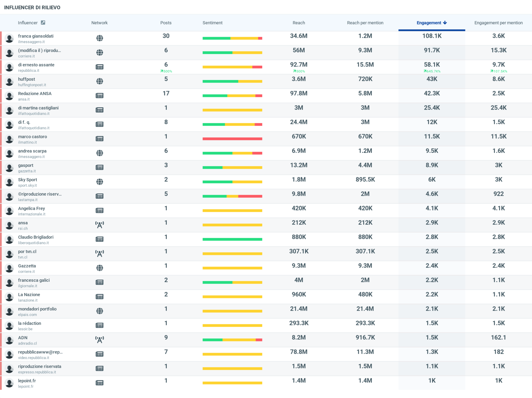Sort by Posts column header
Viewport: 532px width, 398px height.
166,23
